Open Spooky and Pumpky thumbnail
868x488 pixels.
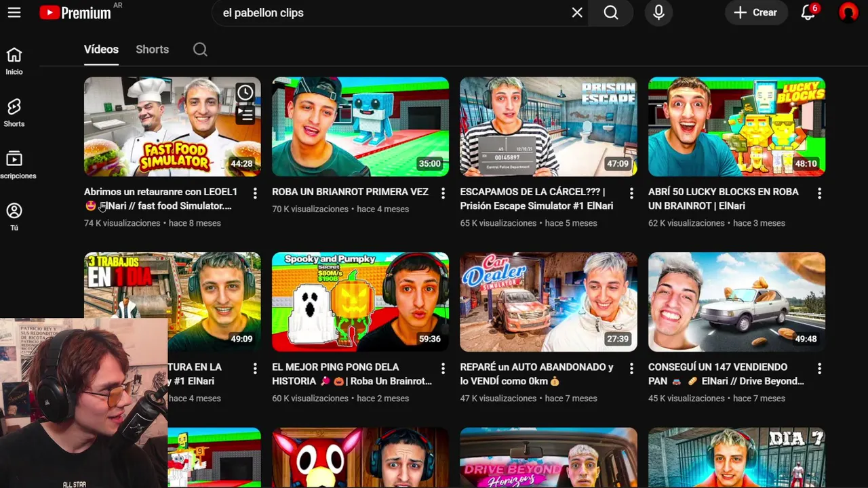coord(360,302)
